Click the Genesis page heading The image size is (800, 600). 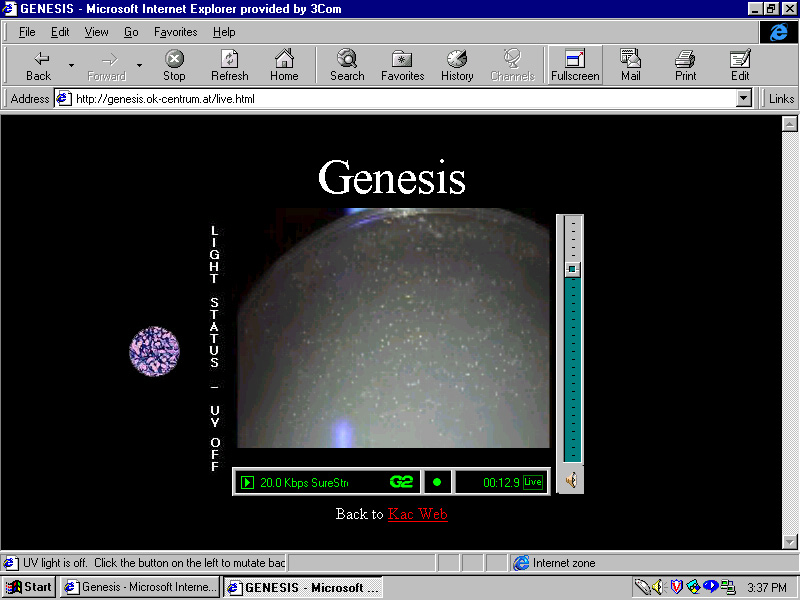click(x=392, y=178)
